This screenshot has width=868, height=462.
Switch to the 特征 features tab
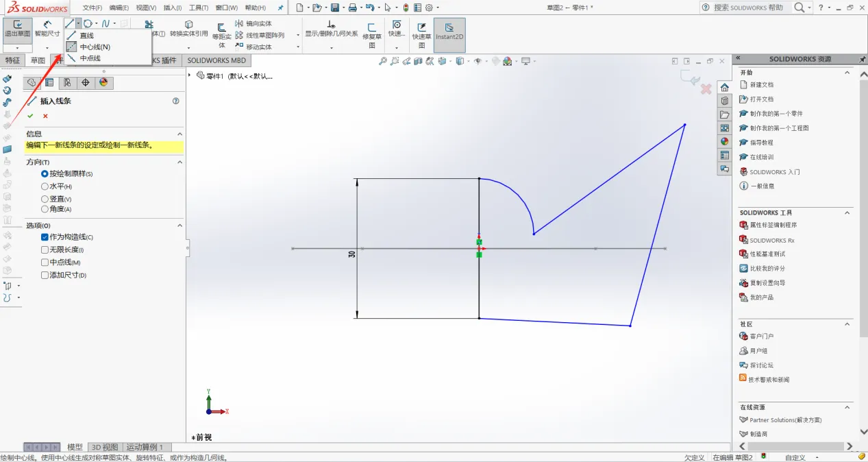tap(13, 60)
